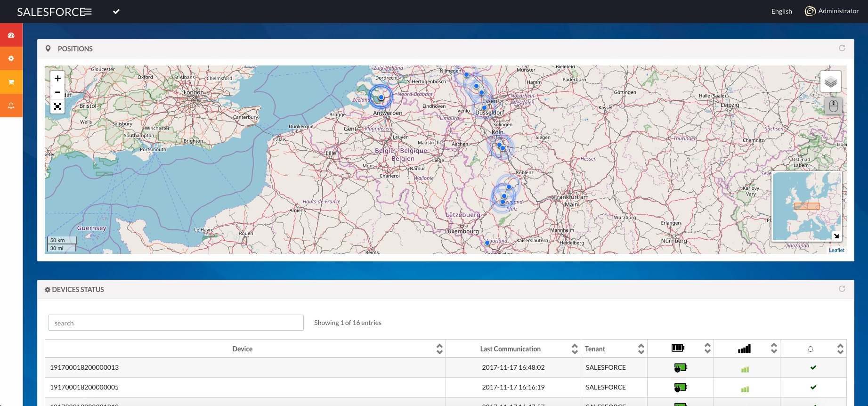Open the alerts bell sidebar item

tap(11, 106)
